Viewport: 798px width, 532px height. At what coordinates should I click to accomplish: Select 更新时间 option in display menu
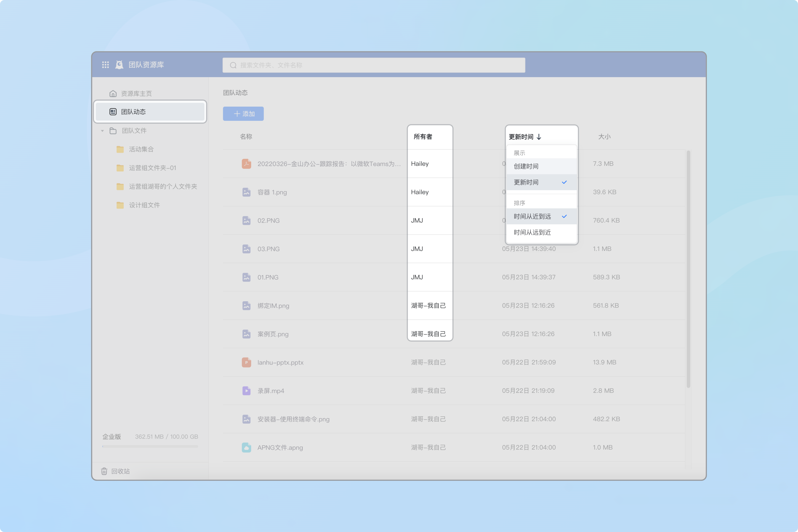(x=542, y=182)
